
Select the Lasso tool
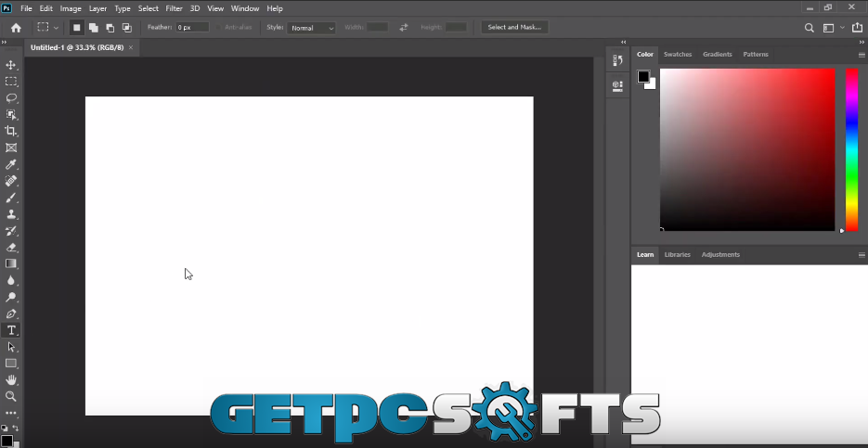point(10,98)
